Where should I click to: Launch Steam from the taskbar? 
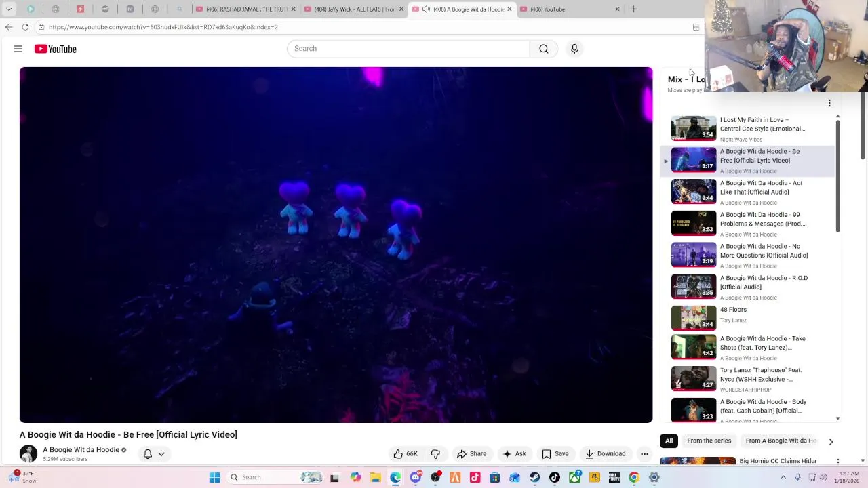534,477
